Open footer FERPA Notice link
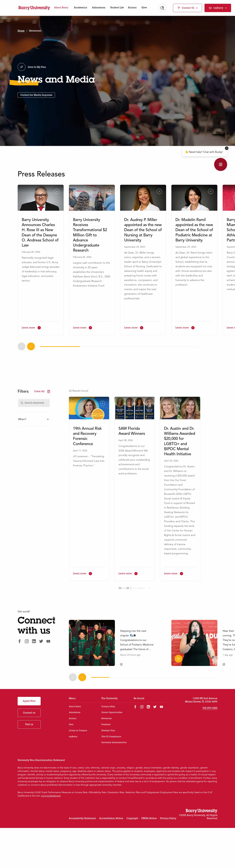235x868 pixels. coord(149,818)
